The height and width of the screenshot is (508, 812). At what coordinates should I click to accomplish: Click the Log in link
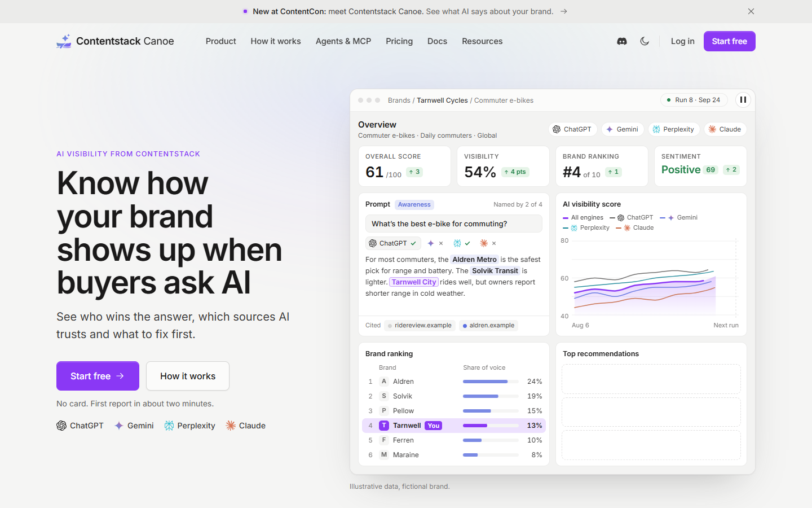point(683,41)
